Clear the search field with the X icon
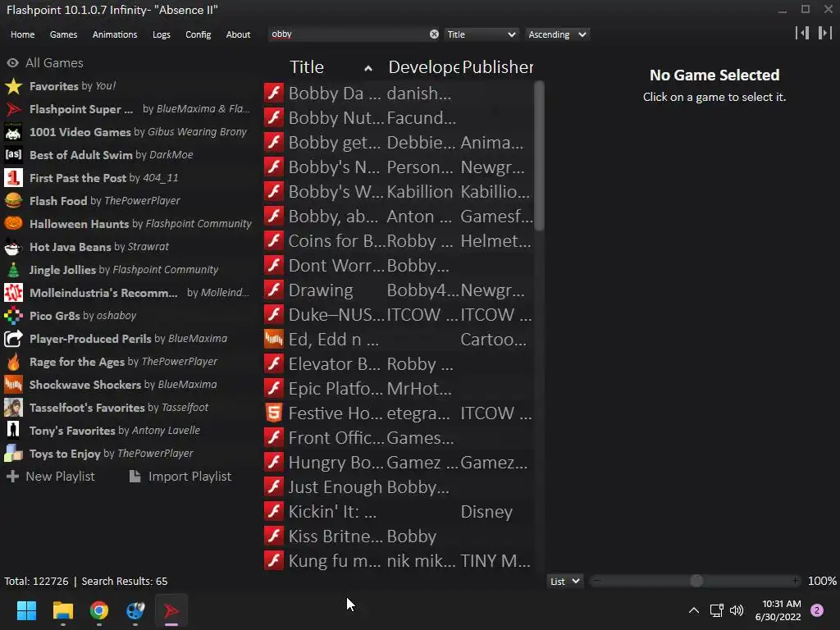This screenshot has height=630, width=840. (x=434, y=34)
